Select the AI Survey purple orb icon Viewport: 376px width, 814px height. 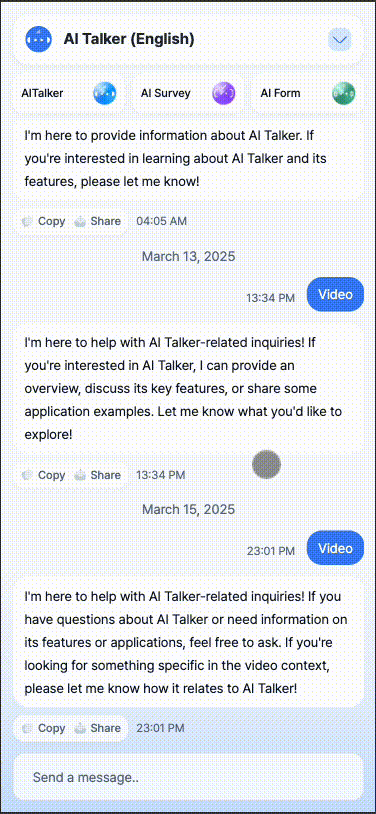(x=224, y=94)
